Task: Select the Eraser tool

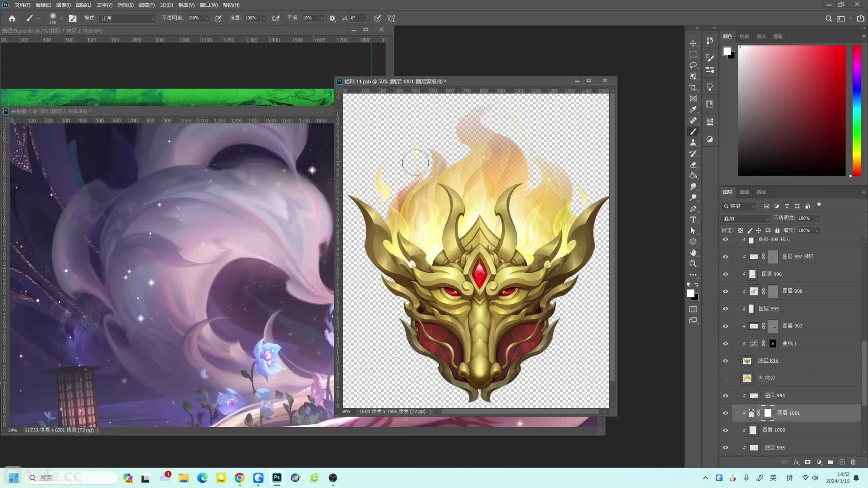Action: point(693,165)
